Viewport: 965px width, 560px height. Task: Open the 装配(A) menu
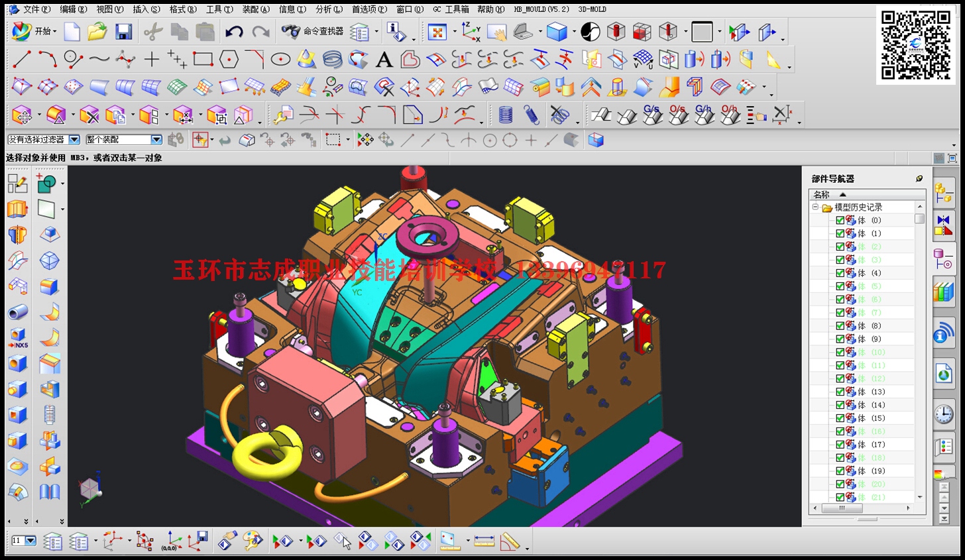(256, 9)
